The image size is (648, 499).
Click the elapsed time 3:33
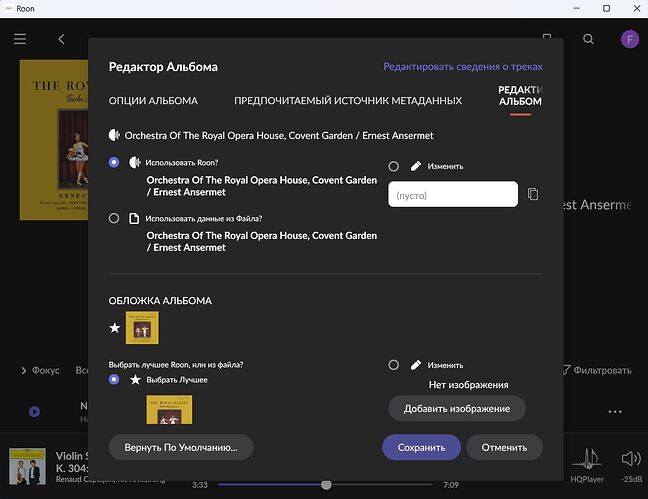tap(200, 485)
